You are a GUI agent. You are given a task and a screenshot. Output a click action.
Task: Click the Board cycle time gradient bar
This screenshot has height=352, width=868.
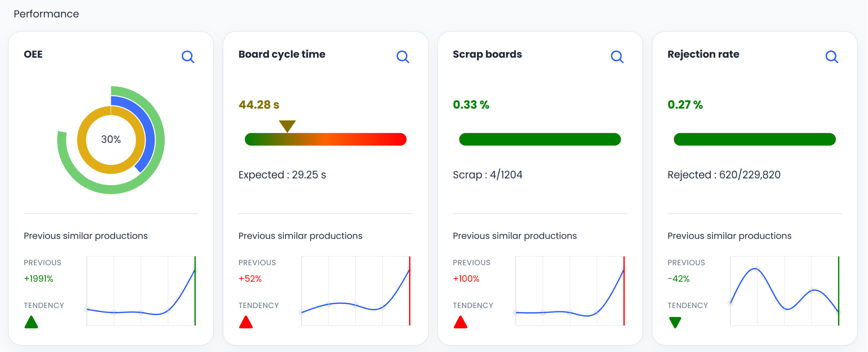point(325,140)
